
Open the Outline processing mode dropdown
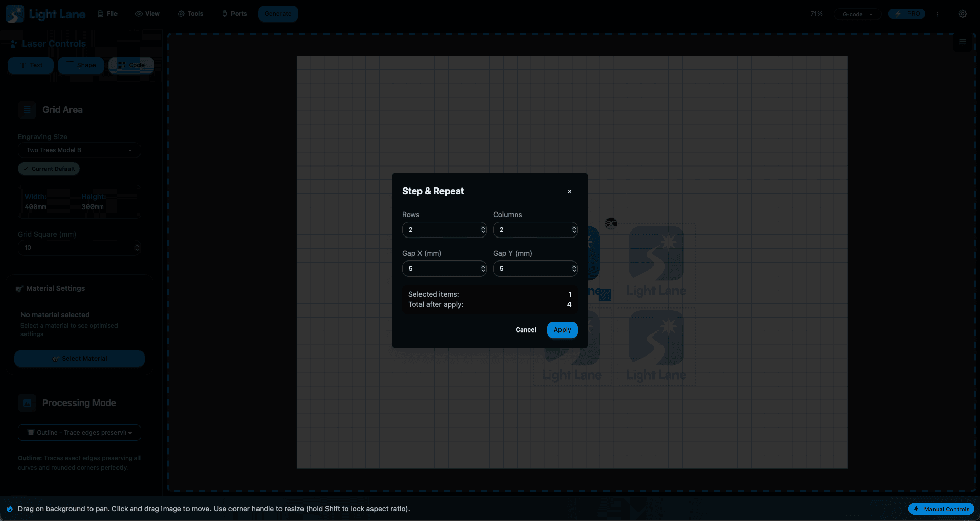click(x=79, y=433)
